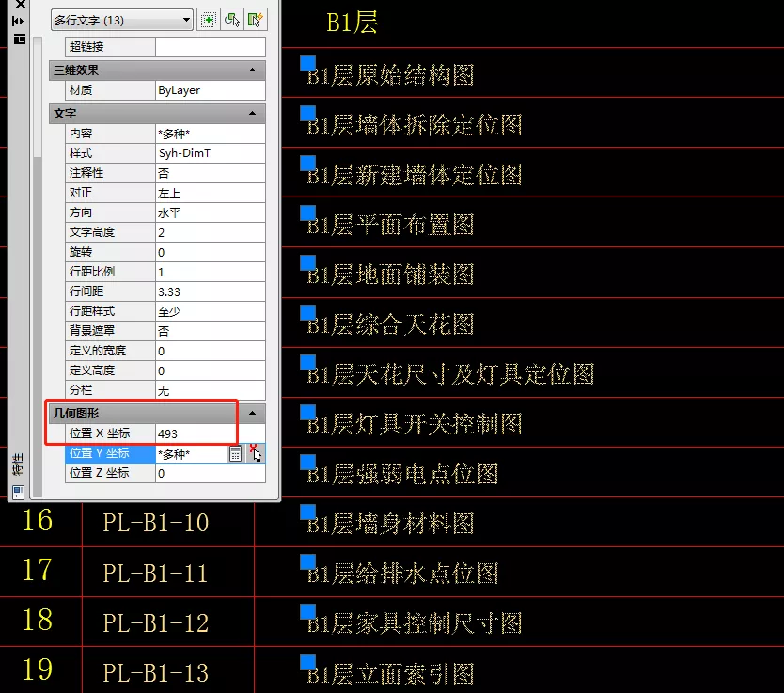Open the Quick Select icon
Image resolution: width=784 pixels, height=693 pixels.
(255, 20)
